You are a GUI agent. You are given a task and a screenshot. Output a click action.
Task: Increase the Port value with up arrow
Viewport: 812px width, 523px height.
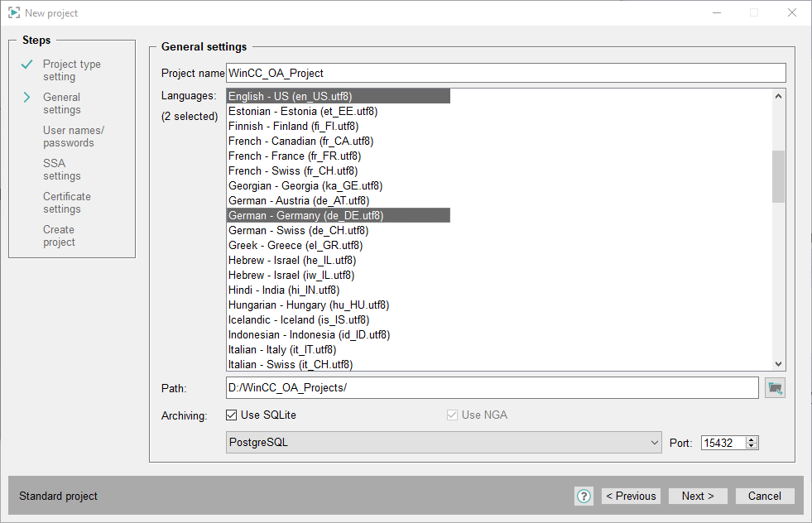coord(752,439)
